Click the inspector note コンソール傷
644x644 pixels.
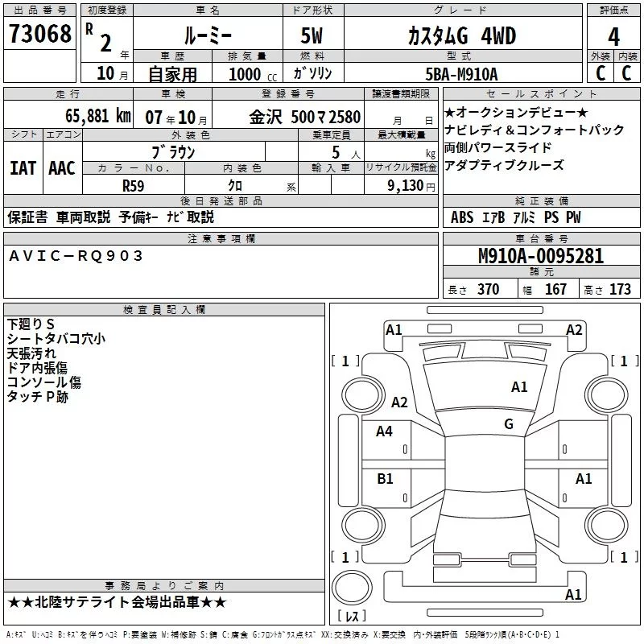(44, 382)
